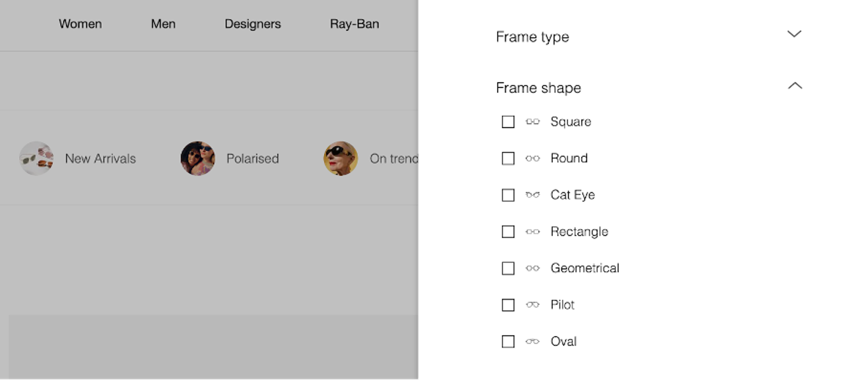Open the Women menu
This screenshot has width=868, height=380.
[80, 24]
